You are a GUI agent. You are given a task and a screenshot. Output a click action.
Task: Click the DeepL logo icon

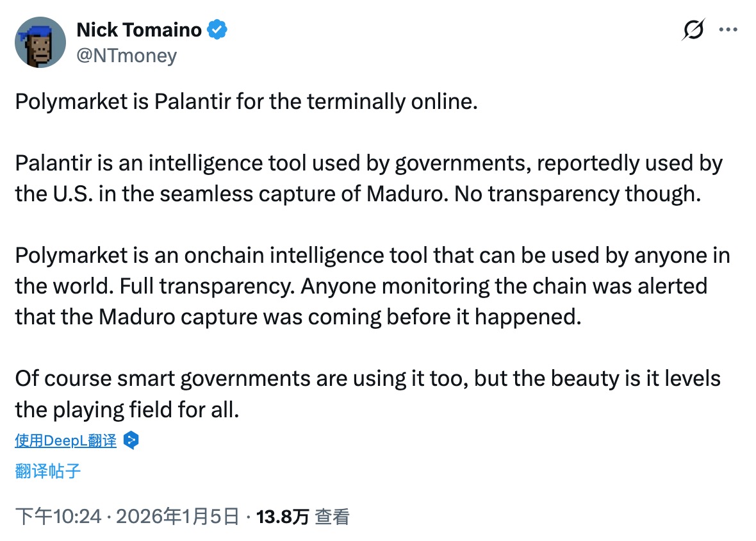[x=131, y=440]
